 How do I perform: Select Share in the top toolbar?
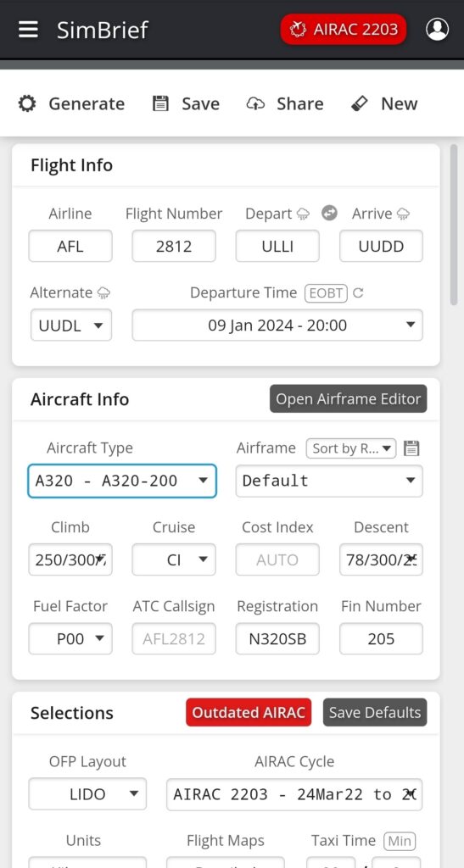(285, 104)
